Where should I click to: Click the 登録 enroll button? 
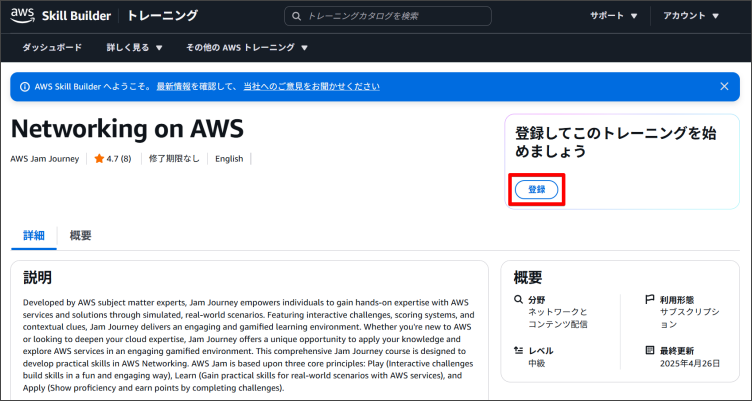point(537,189)
